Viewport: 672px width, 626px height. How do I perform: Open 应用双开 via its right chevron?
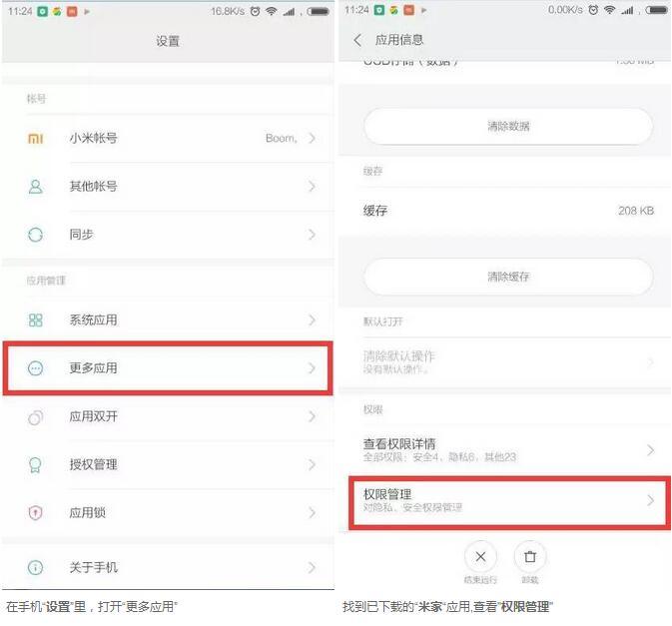pos(312,416)
